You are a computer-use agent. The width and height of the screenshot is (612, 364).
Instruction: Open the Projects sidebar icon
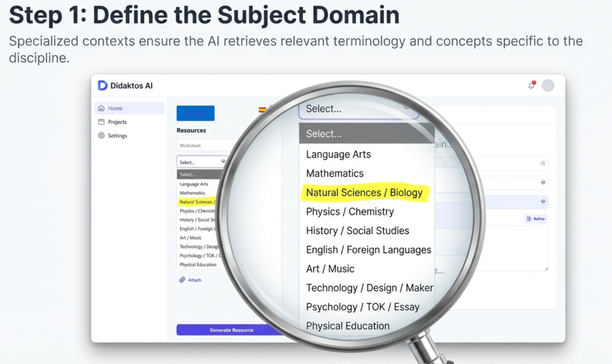(102, 122)
